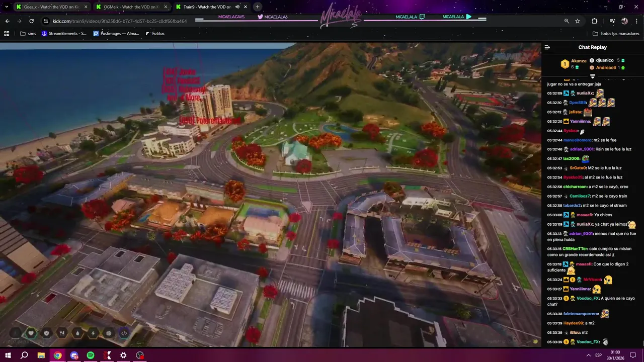Open Settings gear on the taskbar

tap(123, 355)
